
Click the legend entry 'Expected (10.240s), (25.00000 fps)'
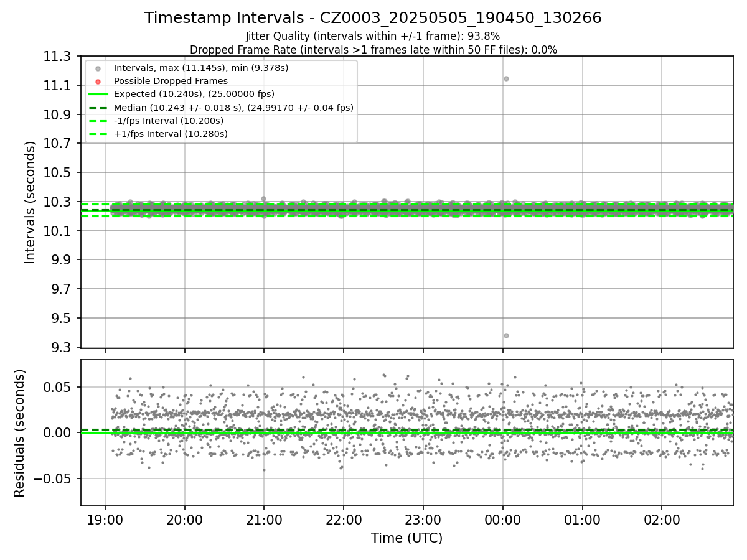click(194, 94)
